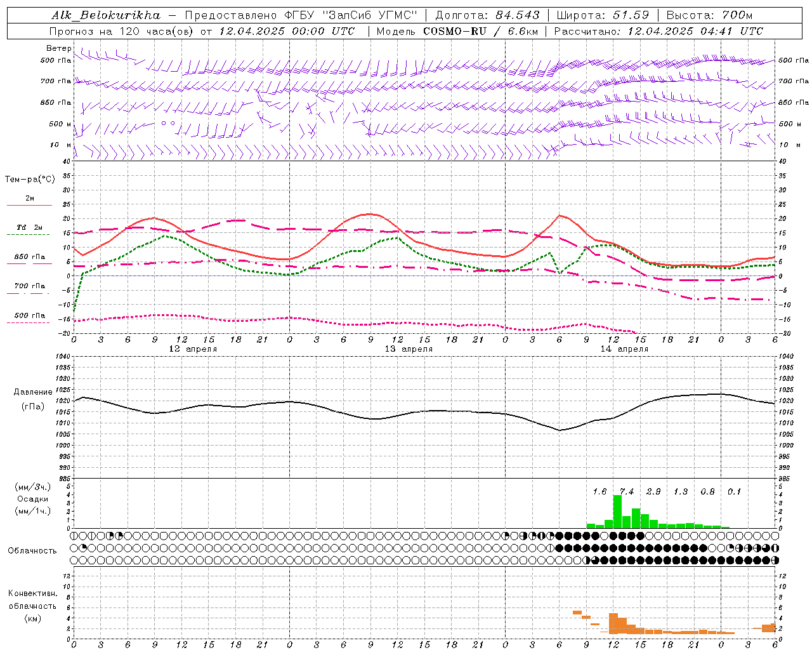Image resolution: width=812 pixels, height=650 pixels.
Task: Click the 3-hour precipitation total 0.1
Action: (735, 492)
